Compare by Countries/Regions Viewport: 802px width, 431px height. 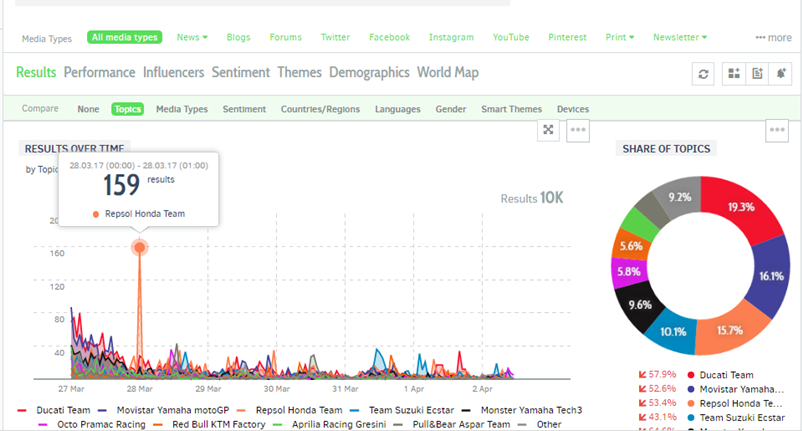[x=320, y=109]
